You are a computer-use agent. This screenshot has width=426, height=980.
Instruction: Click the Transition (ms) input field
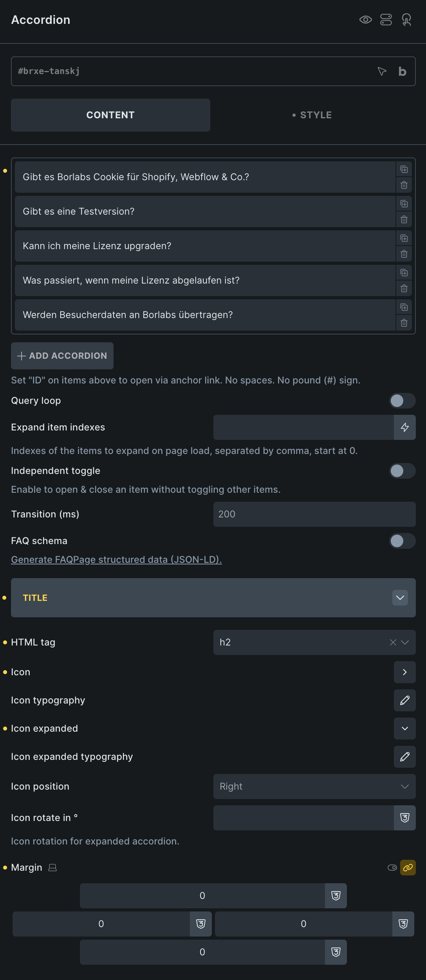[314, 514]
